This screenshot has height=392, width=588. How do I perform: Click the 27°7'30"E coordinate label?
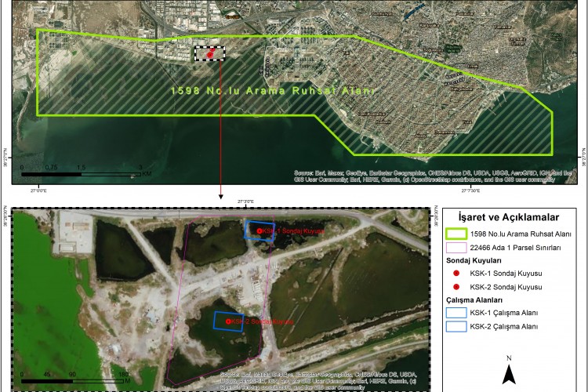(470, 191)
